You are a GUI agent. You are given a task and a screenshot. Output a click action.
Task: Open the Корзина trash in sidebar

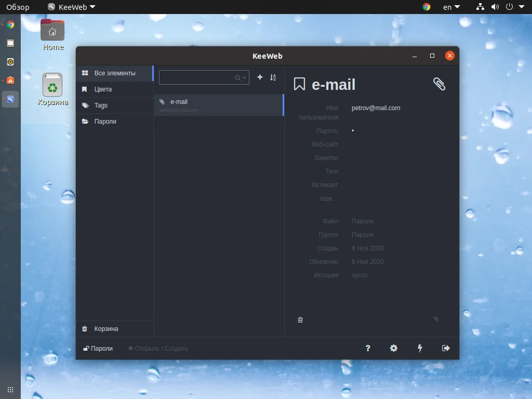[115, 329]
